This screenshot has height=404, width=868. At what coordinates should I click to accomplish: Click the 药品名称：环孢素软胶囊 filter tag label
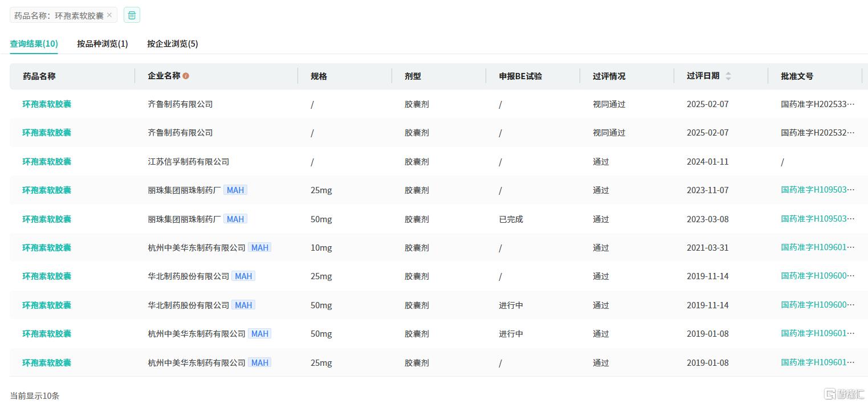pyautogui.click(x=59, y=15)
